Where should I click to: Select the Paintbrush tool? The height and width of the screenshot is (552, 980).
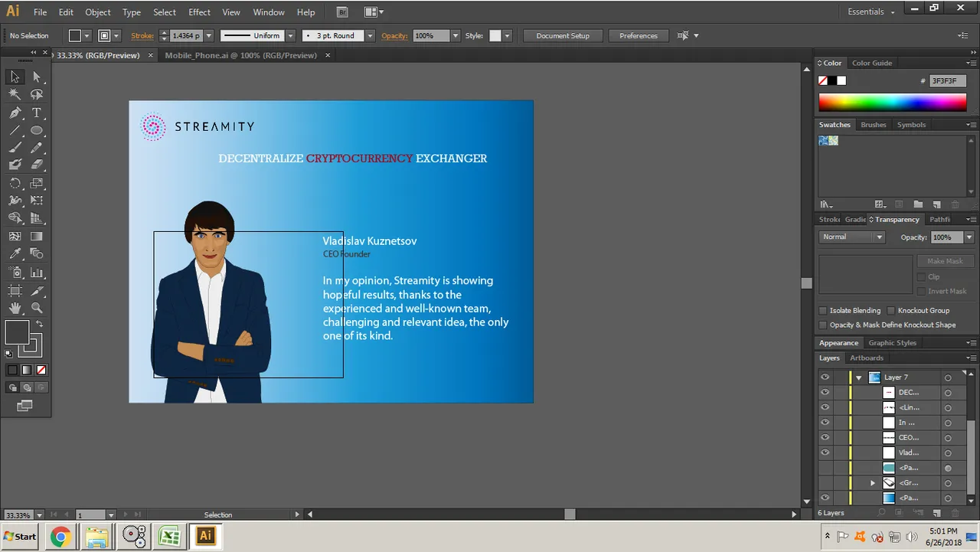[15, 148]
